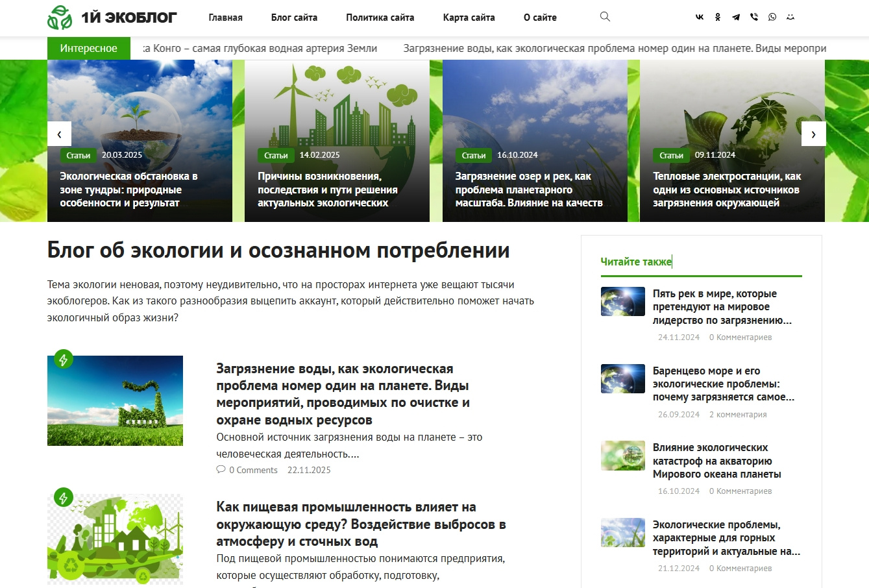Viewport: 869px width, 588px height.
Task: Open article Как пищевая промышленность влияет на окружающую среду
Action: (x=361, y=524)
